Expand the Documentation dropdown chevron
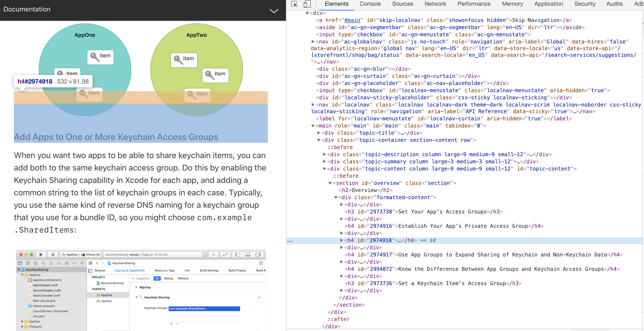644x331 pixels. click(x=274, y=11)
